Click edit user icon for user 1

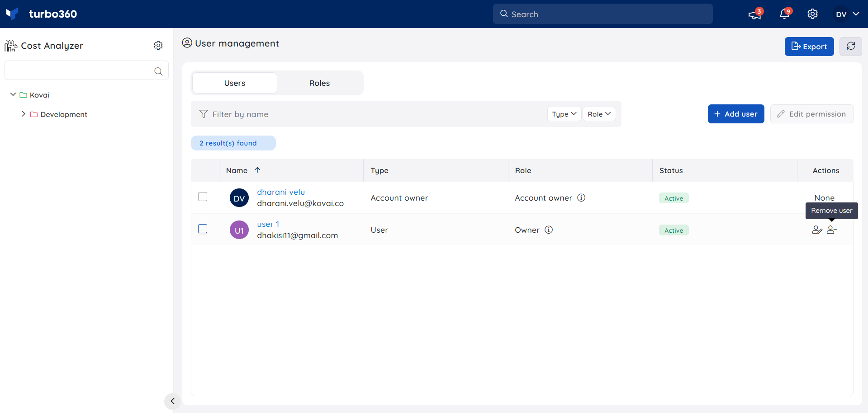817,230
